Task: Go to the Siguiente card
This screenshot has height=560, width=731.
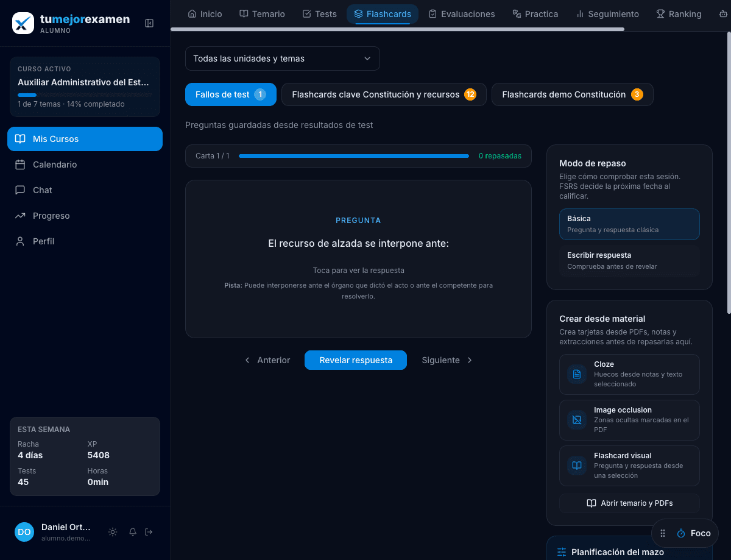Action: (x=447, y=360)
